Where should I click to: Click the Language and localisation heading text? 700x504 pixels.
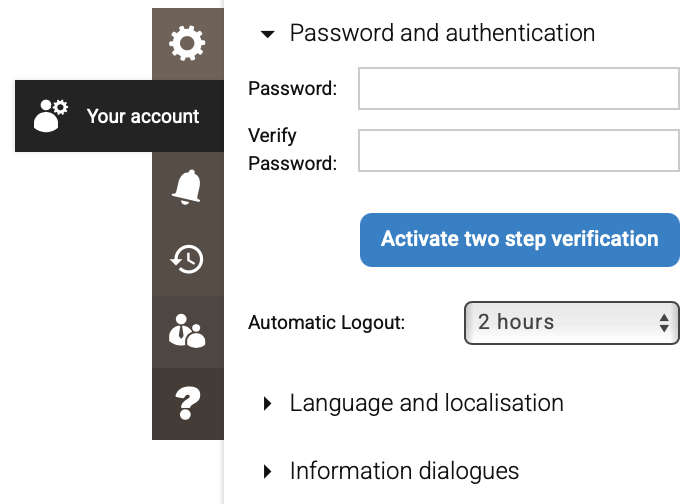pos(426,403)
